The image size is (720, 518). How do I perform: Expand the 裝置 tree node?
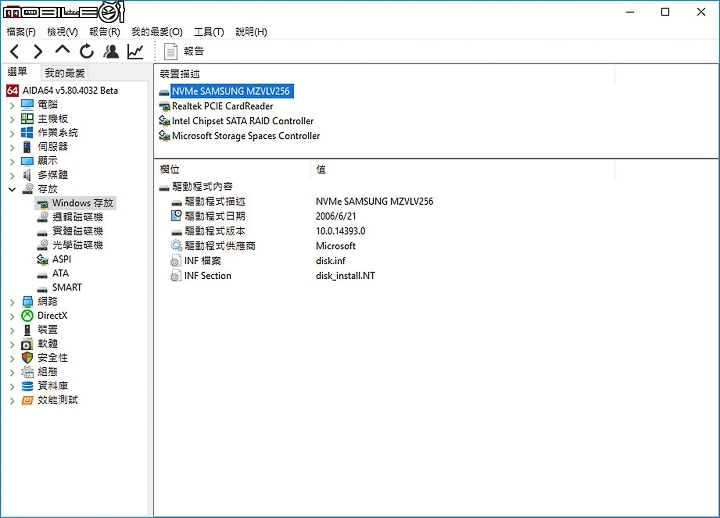click(12, 330)
